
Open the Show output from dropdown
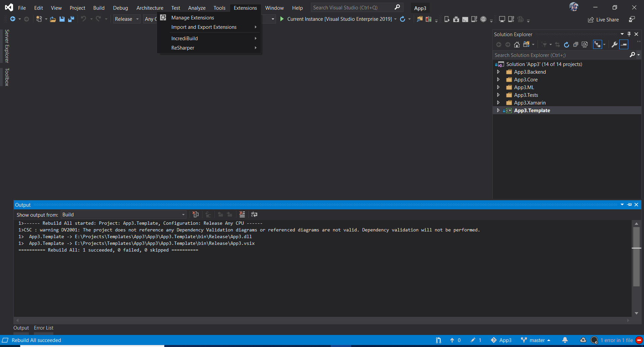[x=183, y=214]
